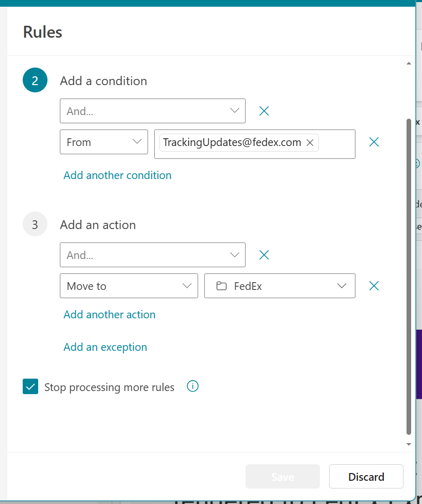This screenshot has height=504, width=422.
Task: Remove the action's And connector
Action: click(x=264, y=254)
